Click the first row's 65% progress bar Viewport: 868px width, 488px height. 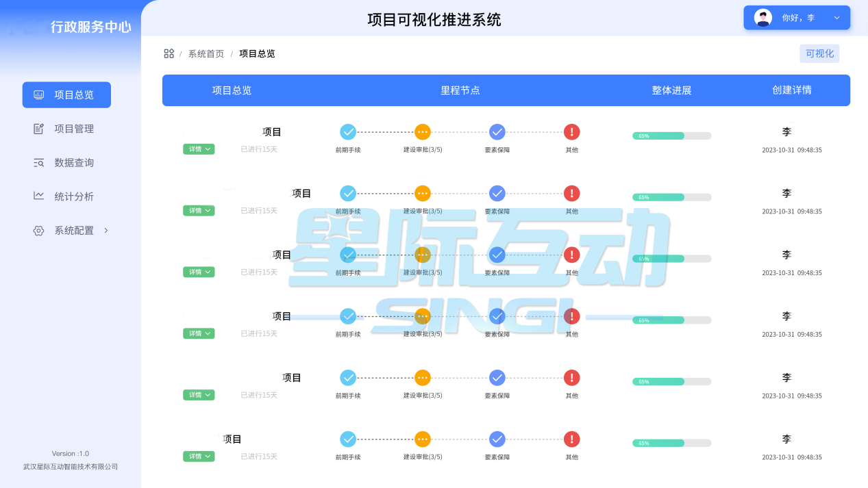coord(671,136)
